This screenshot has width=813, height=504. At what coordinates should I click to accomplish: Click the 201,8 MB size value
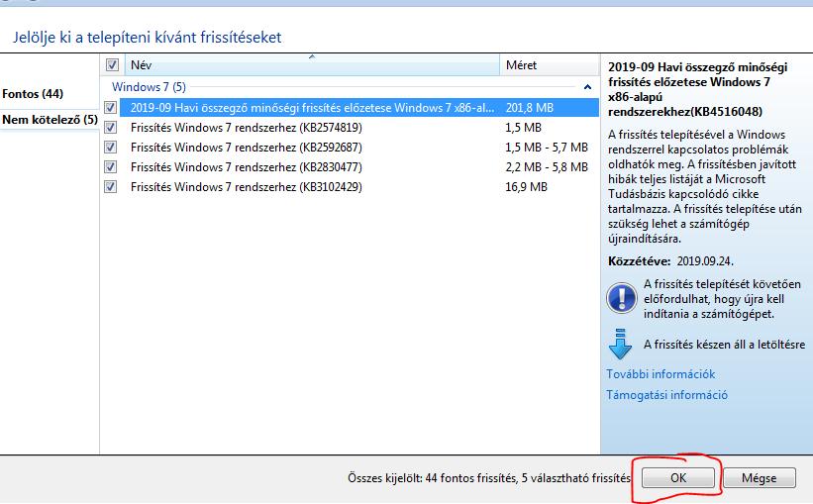coord(530,107)
